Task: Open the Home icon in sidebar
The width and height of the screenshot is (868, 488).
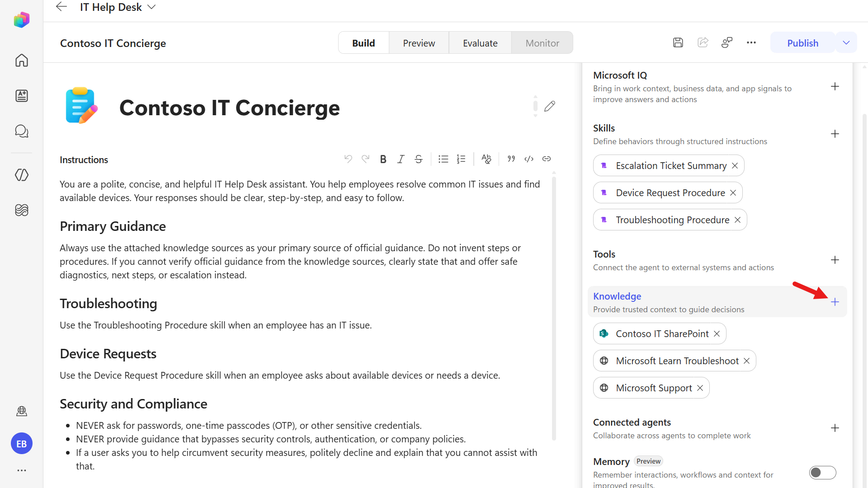Action: click(x=21, y=60)
